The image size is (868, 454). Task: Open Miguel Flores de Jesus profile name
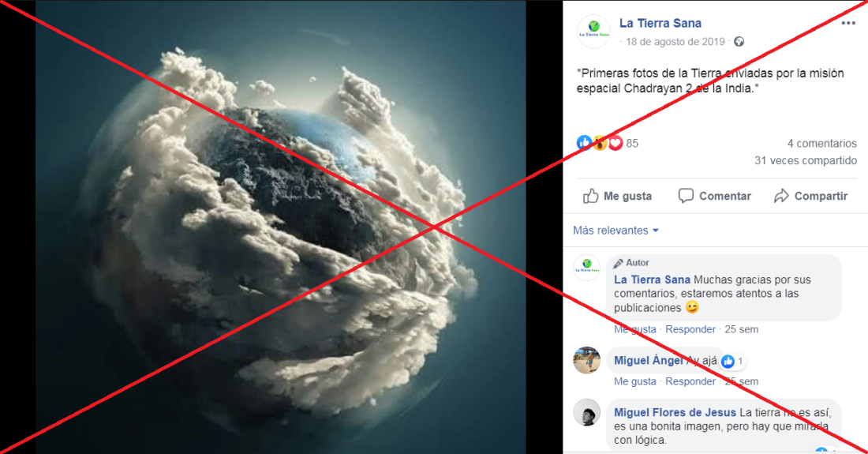click(x=675, y=412)
